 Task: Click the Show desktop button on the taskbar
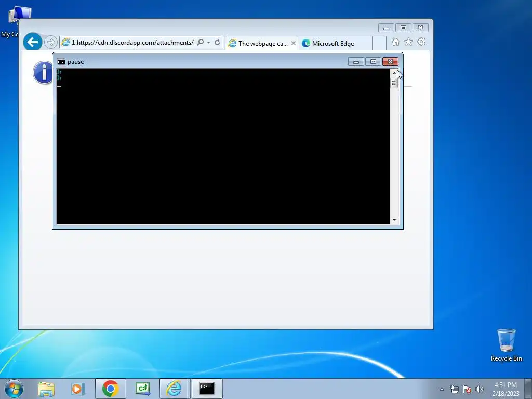point(528,389)
